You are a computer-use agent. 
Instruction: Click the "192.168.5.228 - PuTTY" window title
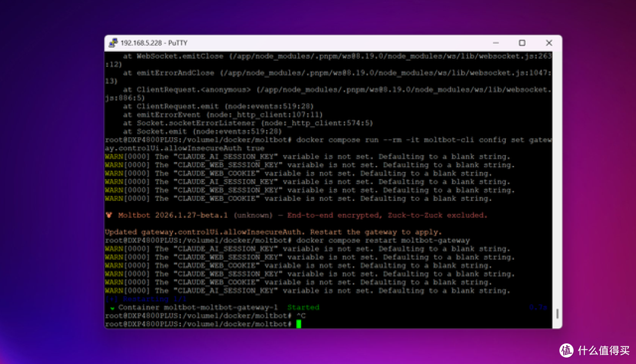(154, 42)
